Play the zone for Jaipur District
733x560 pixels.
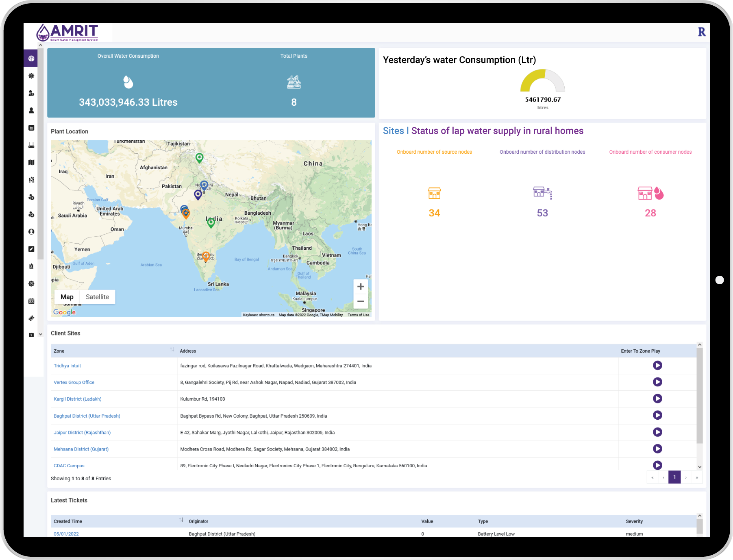point(658,432)
